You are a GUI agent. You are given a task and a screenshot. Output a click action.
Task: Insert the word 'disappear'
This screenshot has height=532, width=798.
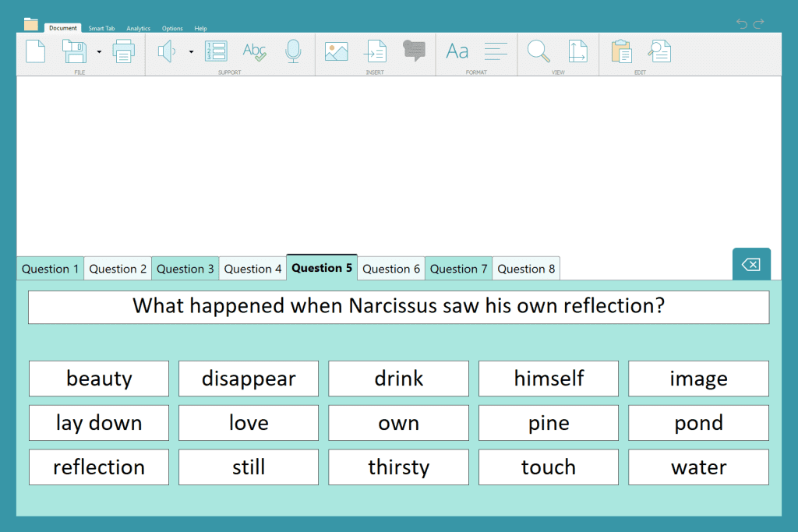(x=249, y=379)
